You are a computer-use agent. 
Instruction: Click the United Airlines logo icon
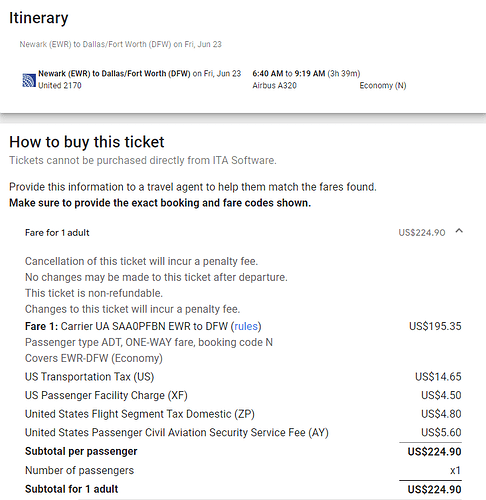29,80
